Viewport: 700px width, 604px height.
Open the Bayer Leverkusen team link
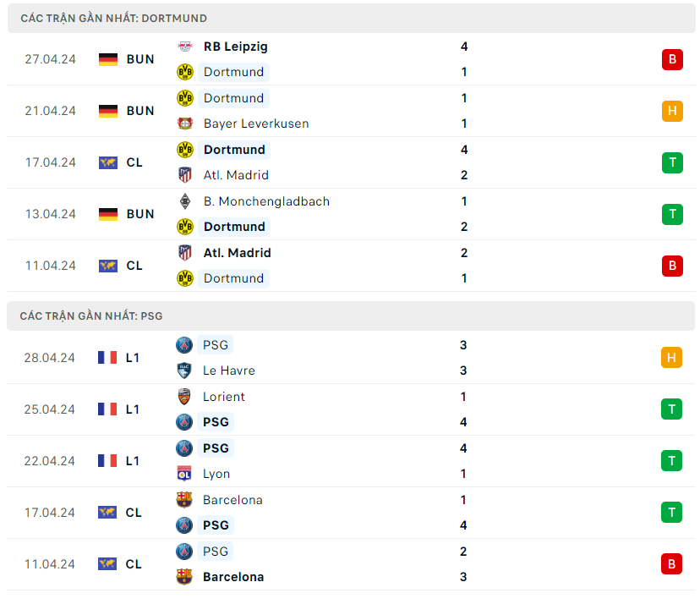click(256, 124)
